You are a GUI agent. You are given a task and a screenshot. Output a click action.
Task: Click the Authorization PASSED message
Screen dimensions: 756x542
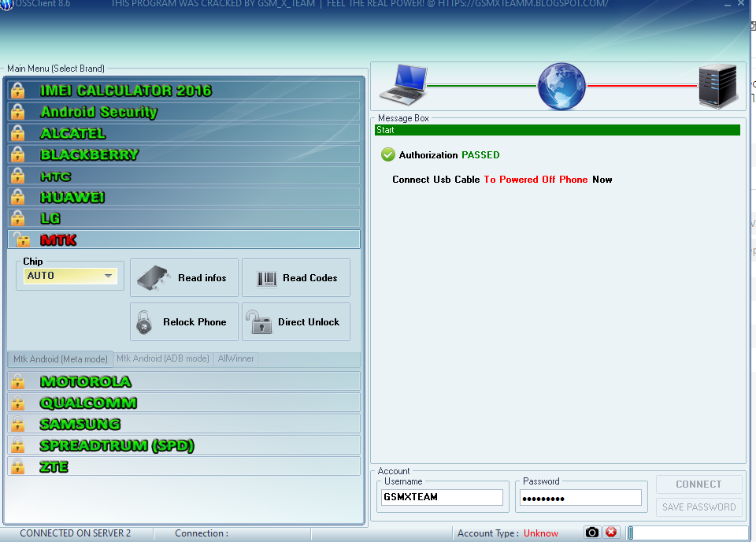click(x=449, y=154)
